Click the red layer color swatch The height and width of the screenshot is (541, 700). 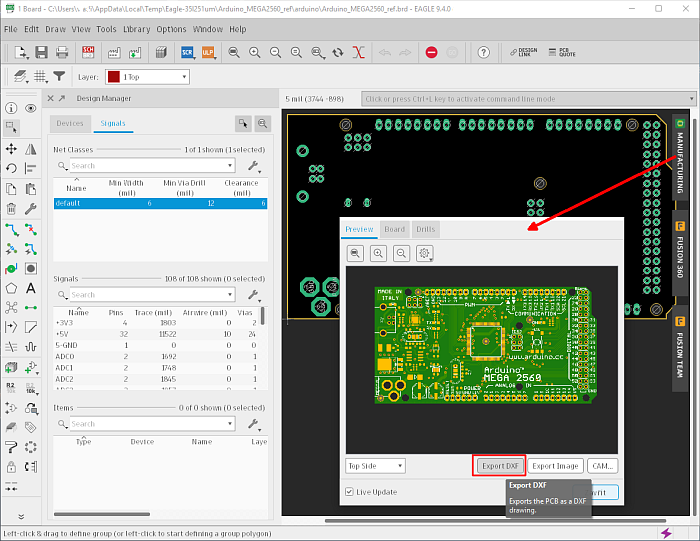click(113, 77)
